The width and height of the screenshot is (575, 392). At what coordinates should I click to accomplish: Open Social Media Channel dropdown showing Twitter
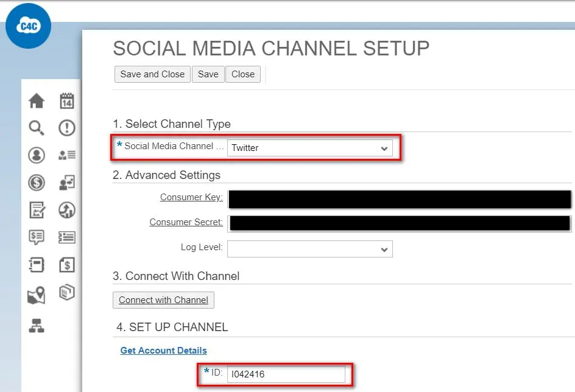click(310, 148)
